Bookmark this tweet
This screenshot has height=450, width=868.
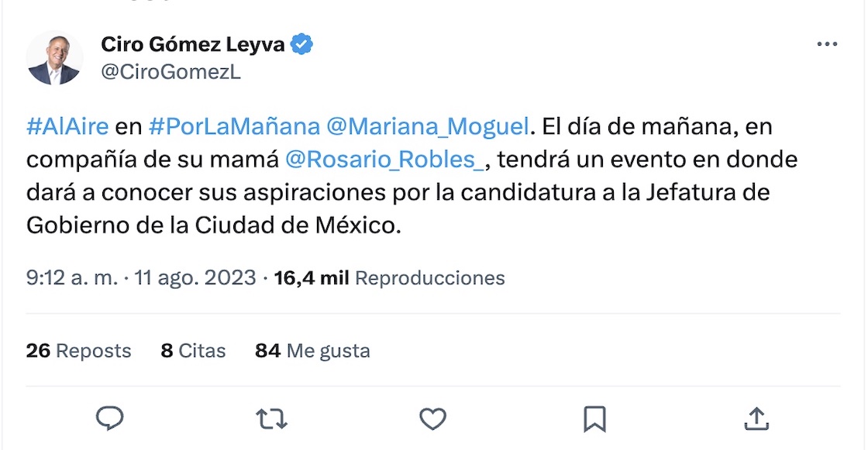pyautogui.click(x=594, y=419)
